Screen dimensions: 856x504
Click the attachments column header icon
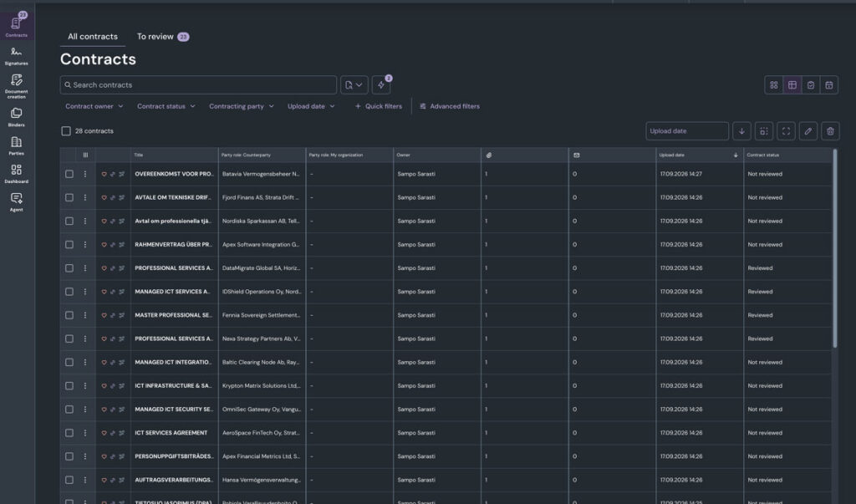coord(488,155)
